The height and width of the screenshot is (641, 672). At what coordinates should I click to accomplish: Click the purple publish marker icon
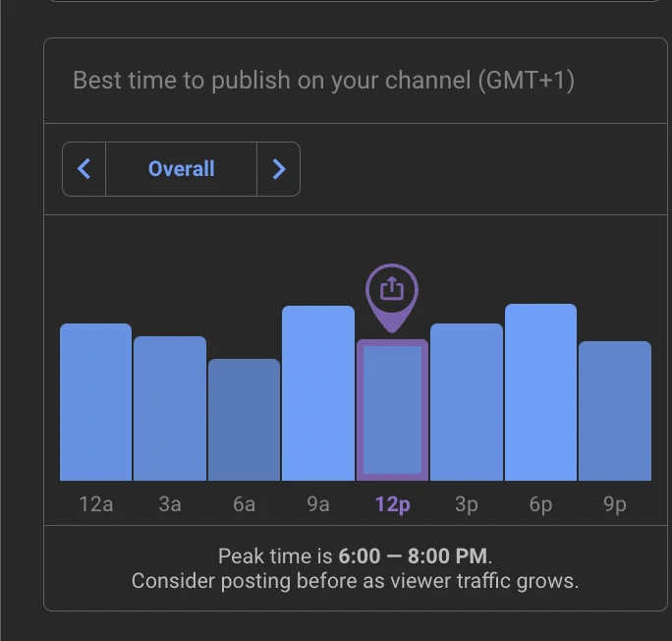click(x=392, y=291)
